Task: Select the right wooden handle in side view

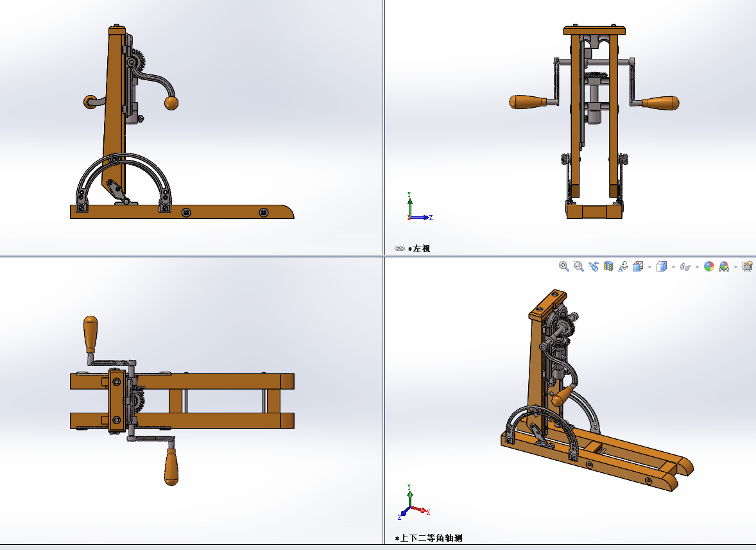Action: click(660, 103)
